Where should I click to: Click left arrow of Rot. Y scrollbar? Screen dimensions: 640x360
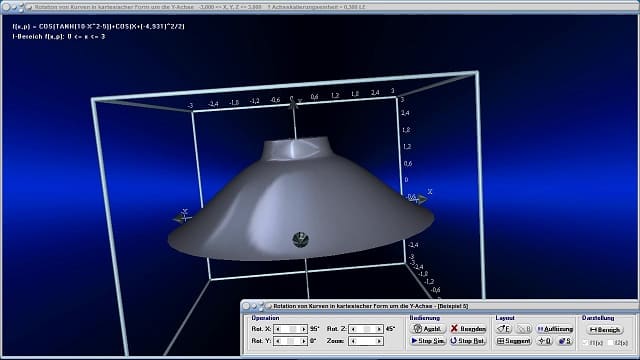point(278,341)
